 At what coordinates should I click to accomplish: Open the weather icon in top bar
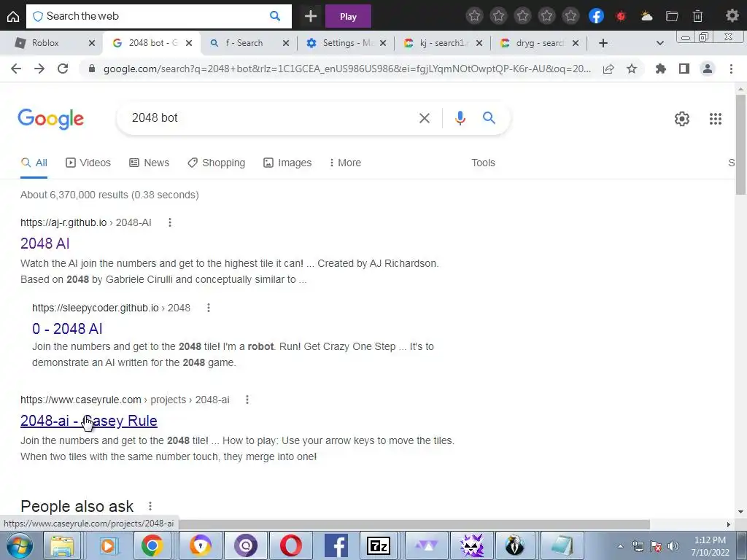coord(646,16)
